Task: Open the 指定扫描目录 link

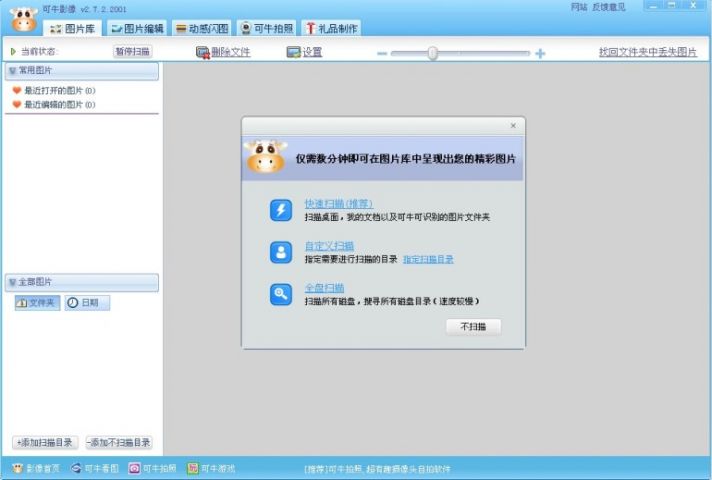Action: pos(428,259)
